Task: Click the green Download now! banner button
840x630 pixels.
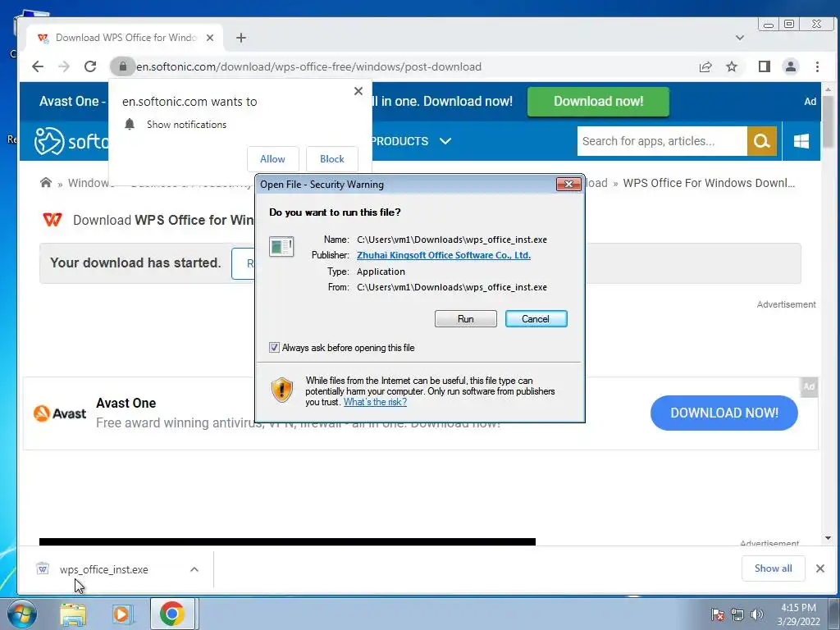Action: click(598, 101)
